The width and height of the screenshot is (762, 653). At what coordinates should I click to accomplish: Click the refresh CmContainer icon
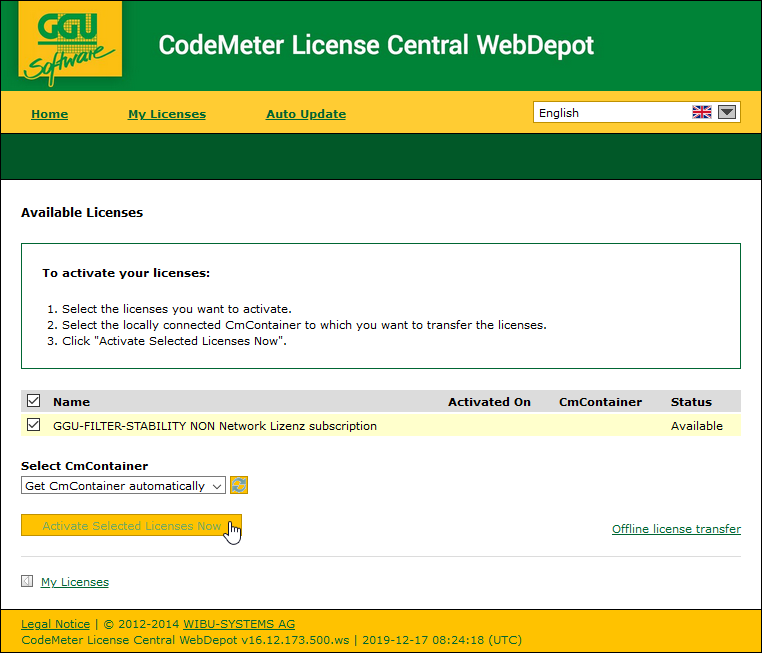point(239,485)
